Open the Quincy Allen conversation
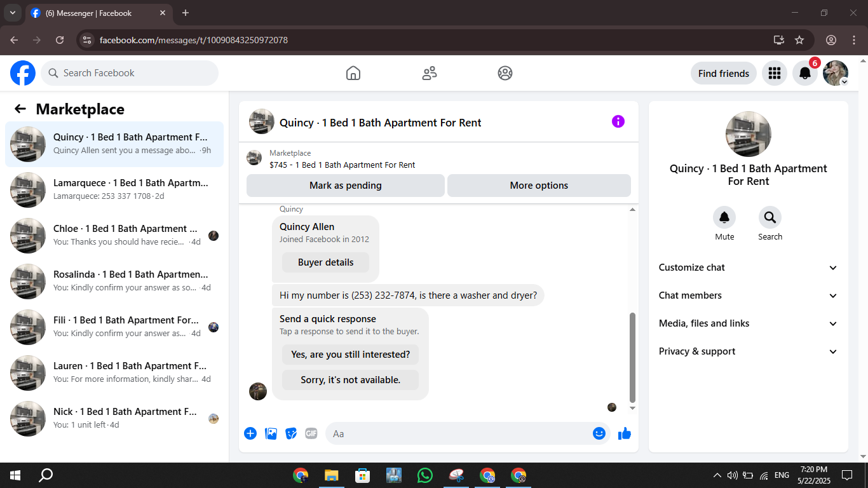The width and height of the screenshot is (868, 488). 114,144
